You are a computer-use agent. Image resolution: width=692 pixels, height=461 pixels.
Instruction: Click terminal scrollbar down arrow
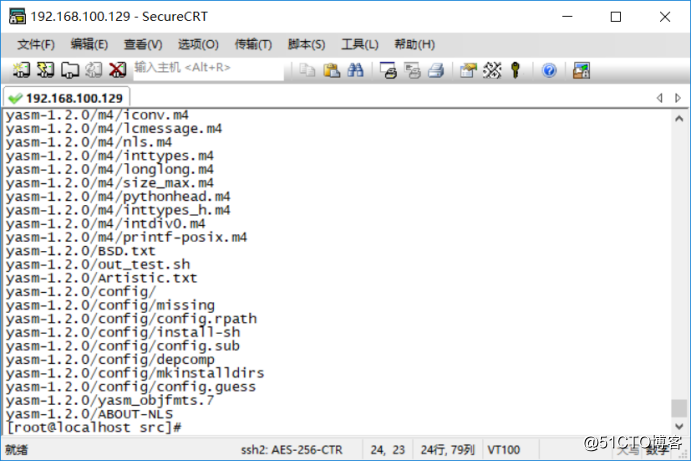pyautogui.click(x=679, y=426)
